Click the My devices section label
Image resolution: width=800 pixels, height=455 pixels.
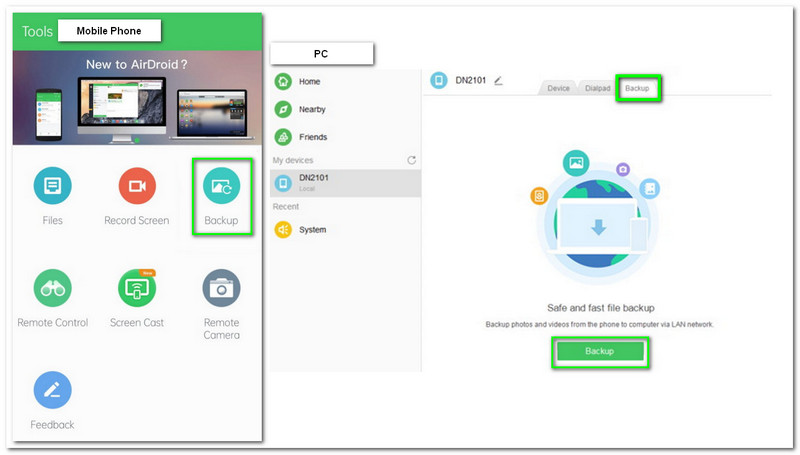pyautogui.click(x=293, y=160)
